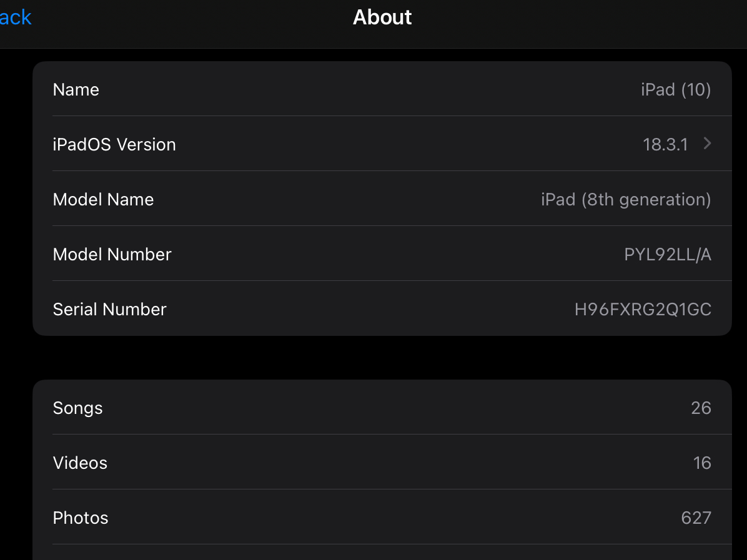Go back using the Back button
This screenshot has height=560, width=747.
15,17
